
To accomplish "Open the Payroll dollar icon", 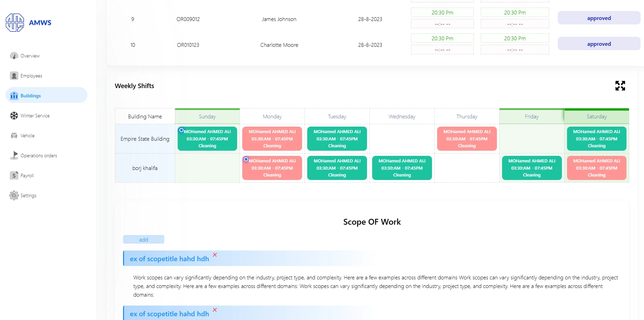I will click(14, 175).
